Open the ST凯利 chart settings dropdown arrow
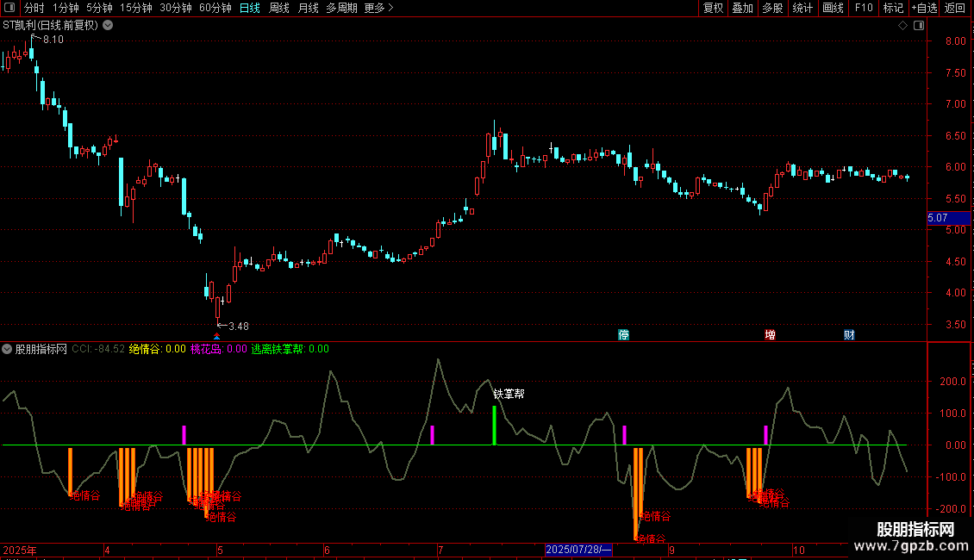This screenshot has width=974, height=560. 108,26
